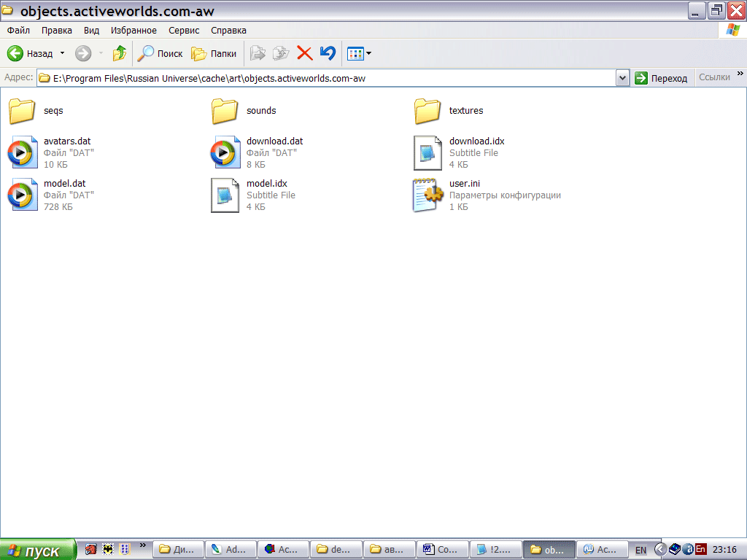Open the пуск Start menu
Viewport: 747px width, 560px height.
click(38, 550)
